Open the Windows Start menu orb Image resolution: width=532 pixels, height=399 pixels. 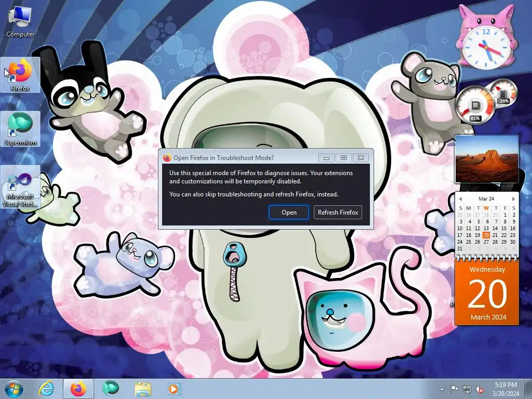14,389
